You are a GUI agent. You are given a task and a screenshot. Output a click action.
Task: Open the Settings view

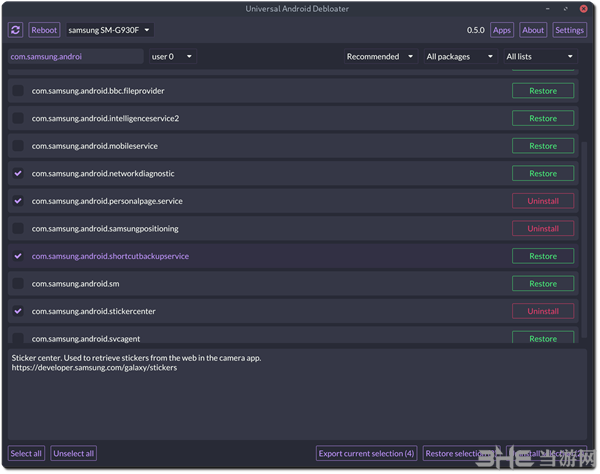pos(569,30)
